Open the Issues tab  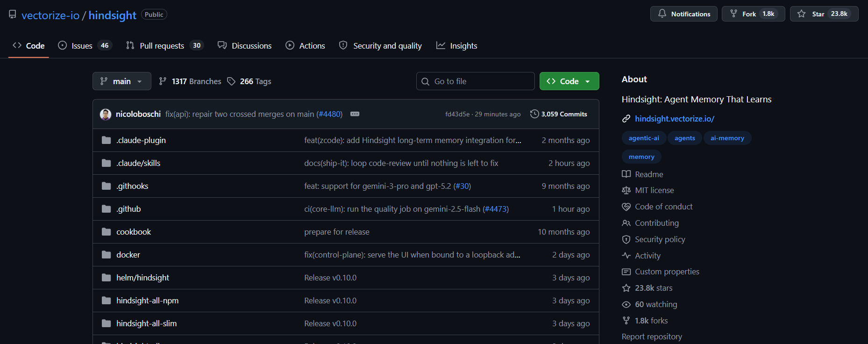click(x=85, y=46)
